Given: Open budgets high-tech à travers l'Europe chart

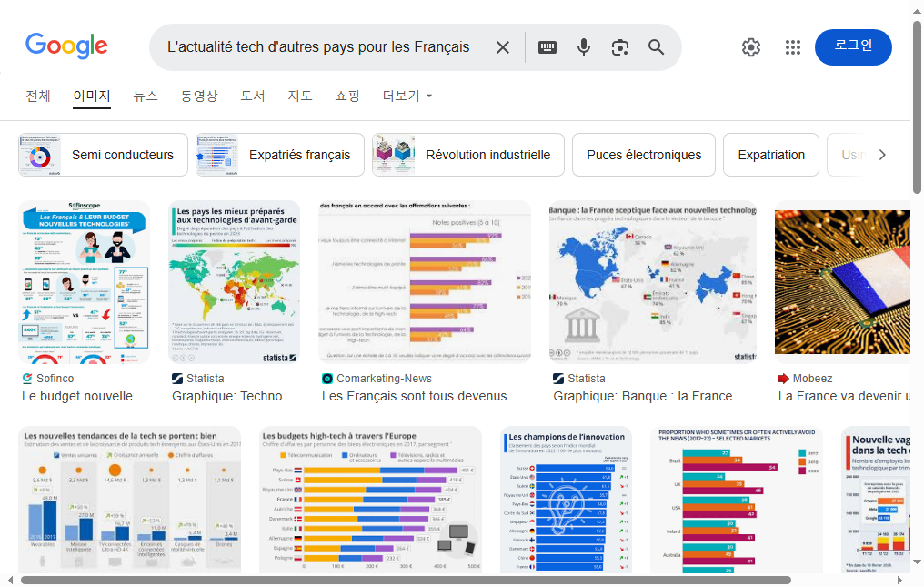Looking at the screenshot, I should [371, 500].
